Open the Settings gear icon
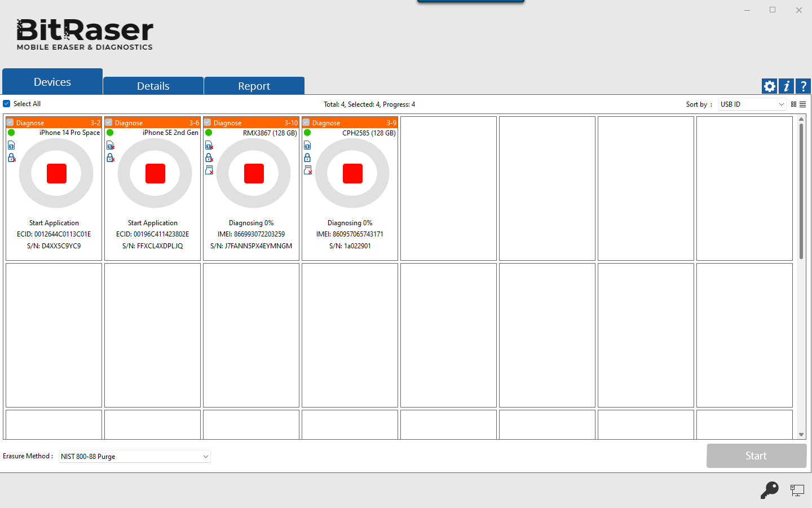This screenshot has height=508, width=812. coord(769,86)
